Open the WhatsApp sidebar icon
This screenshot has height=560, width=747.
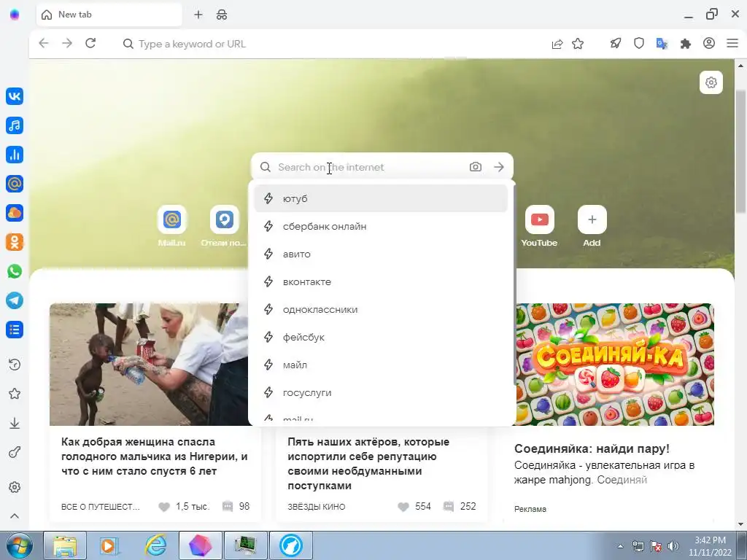(x=15, y=271)
